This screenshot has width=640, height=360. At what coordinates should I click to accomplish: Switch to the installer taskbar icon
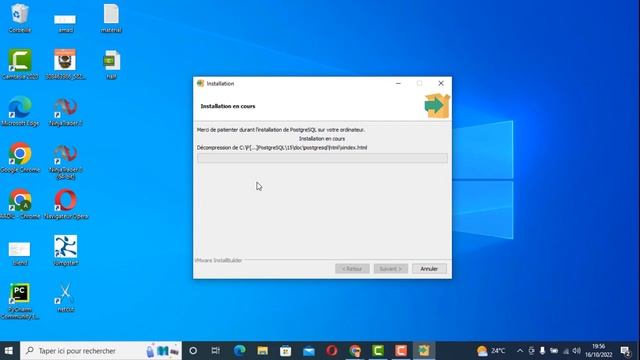pos(424,351)
